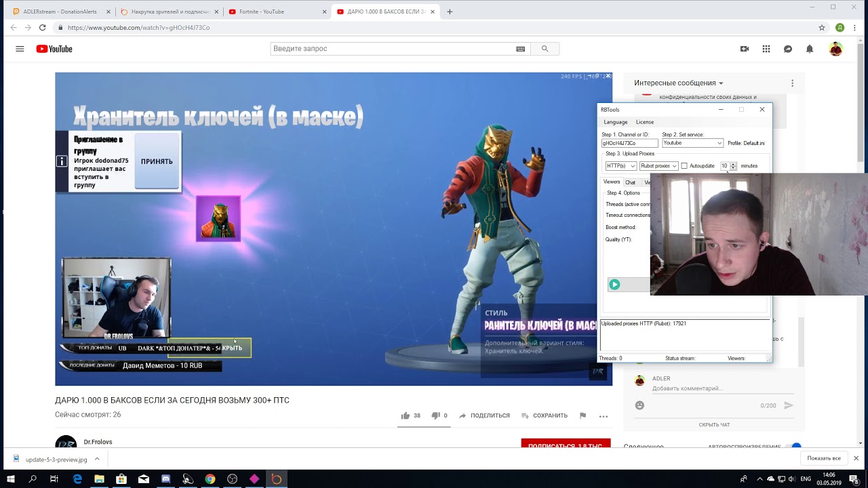Click the ENG language indicator
This screenshot has height=488, width=868.
[x=806, y=479]
